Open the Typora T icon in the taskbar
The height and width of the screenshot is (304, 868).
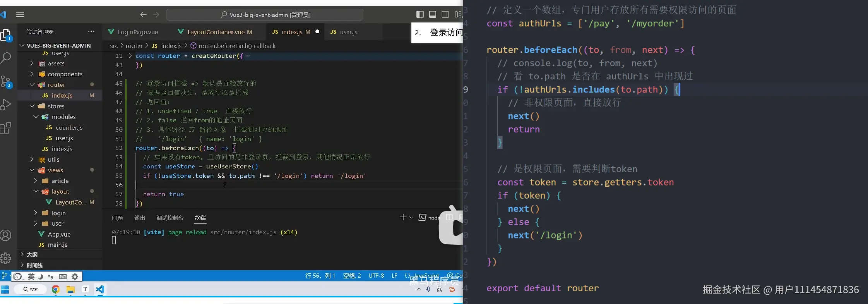(86, 289)
